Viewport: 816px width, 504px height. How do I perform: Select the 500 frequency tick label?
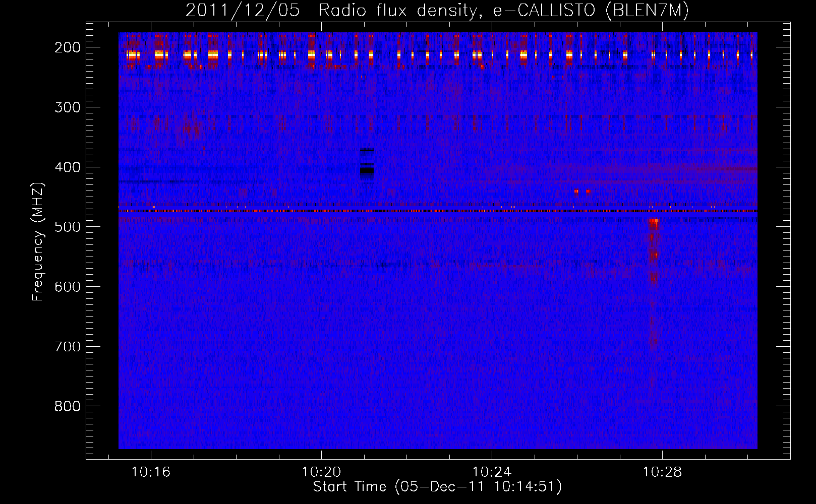click(x=68, y=227)
